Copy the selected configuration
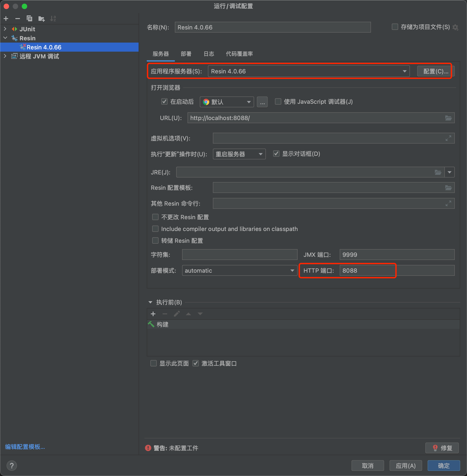This screenshot has width=467, height=476. click(x=29, y=18)
